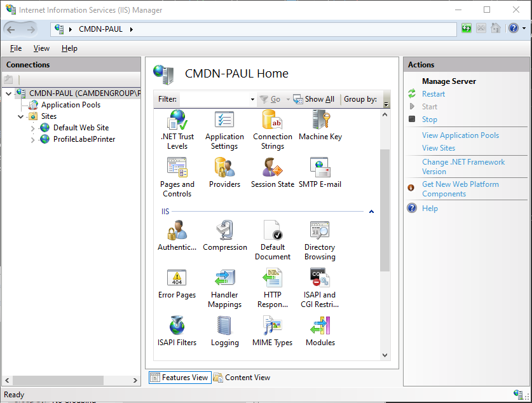Viewport: 532px width, 403px height.
Task: Open the Default Document feature
Action: click(x=273, y=240)
